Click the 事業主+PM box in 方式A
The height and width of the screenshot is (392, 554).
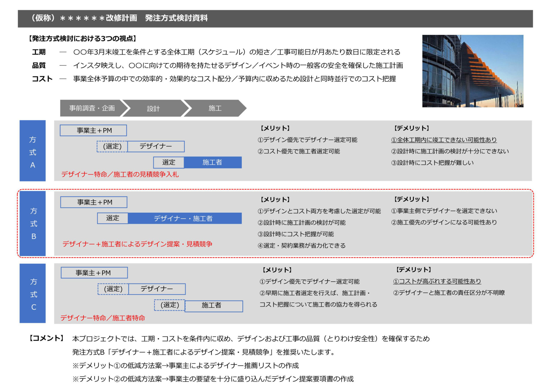(93, 130)
